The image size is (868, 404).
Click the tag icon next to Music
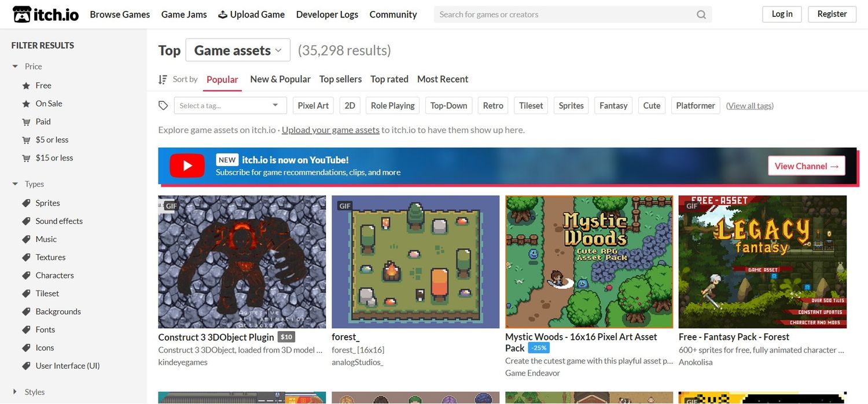pyautogui.click(x=26, y=239)
